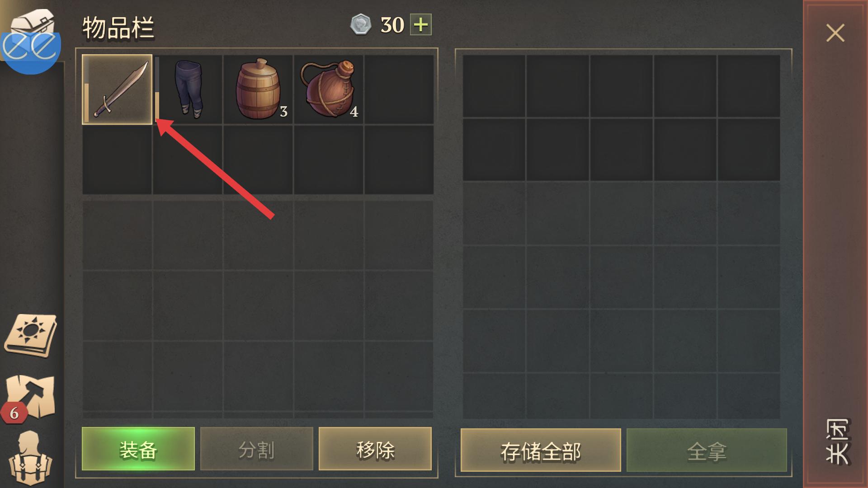Select the dark pants item
The width and height of the screenshot is (868, 488).
[188, 89]
